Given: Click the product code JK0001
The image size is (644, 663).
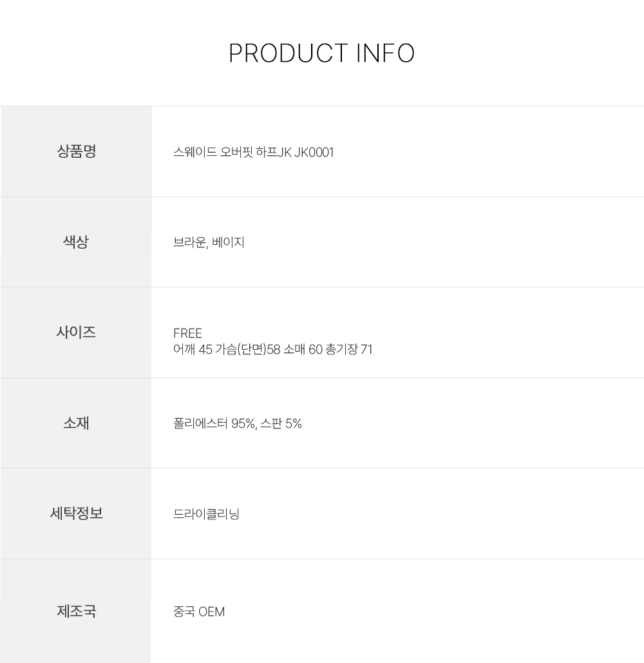Looking at the screenshot, I should click(314, 153).
